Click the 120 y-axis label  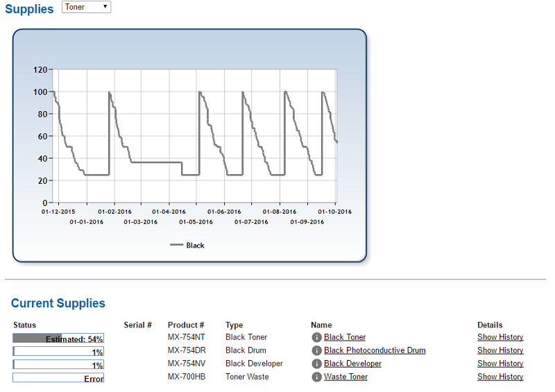click(40, 70)
